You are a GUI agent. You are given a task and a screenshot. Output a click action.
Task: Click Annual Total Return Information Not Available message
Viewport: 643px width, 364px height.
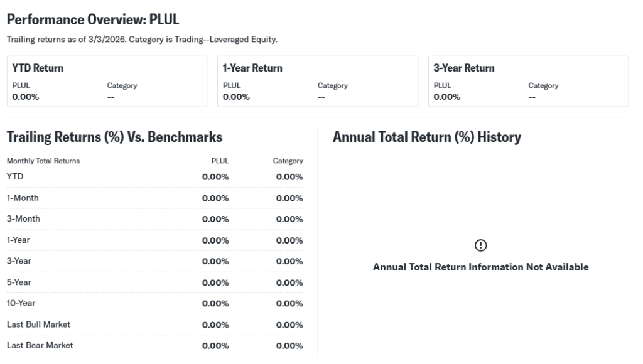point(481,267)
